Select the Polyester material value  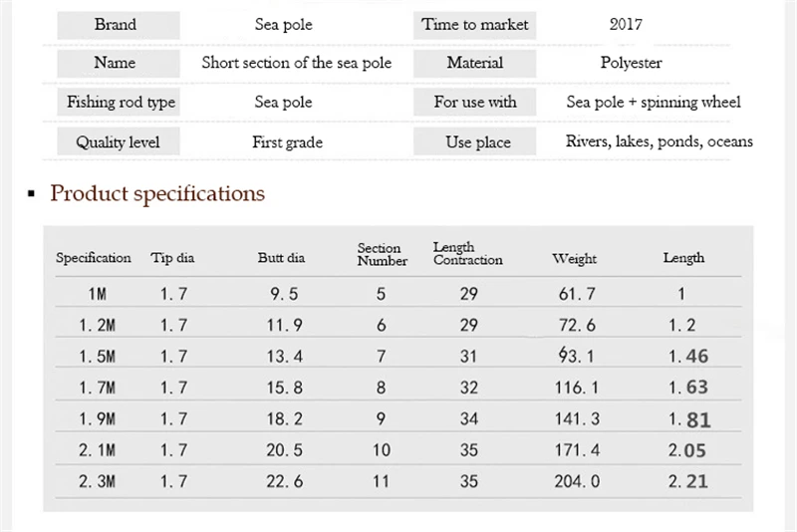pyautogui.click(x=631, y=63)
